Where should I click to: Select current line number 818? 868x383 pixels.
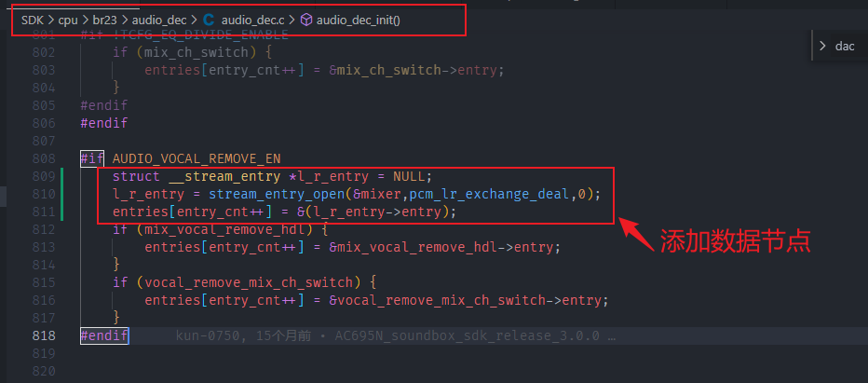pyautogui.click(x=44, y=335)
